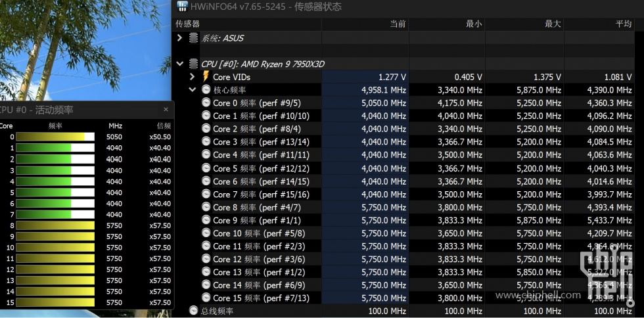Expand the 系统: ASUS sensor group
The width and height of the screenshot is (644, 318).
coord(179,38)
